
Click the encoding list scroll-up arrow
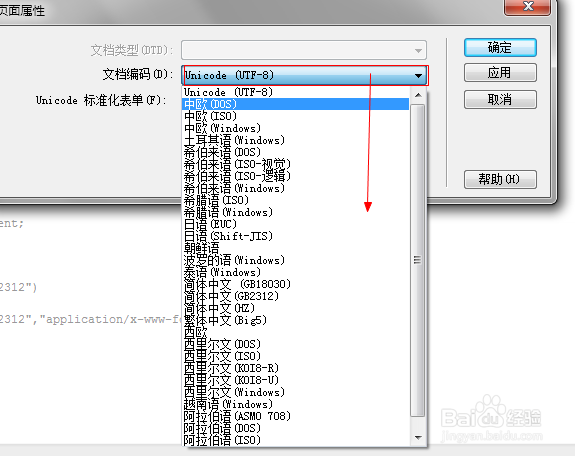418,95
